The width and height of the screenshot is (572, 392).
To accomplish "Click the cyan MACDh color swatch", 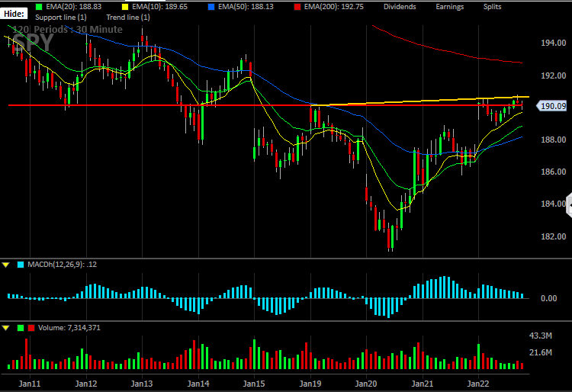I will [21, 265].
